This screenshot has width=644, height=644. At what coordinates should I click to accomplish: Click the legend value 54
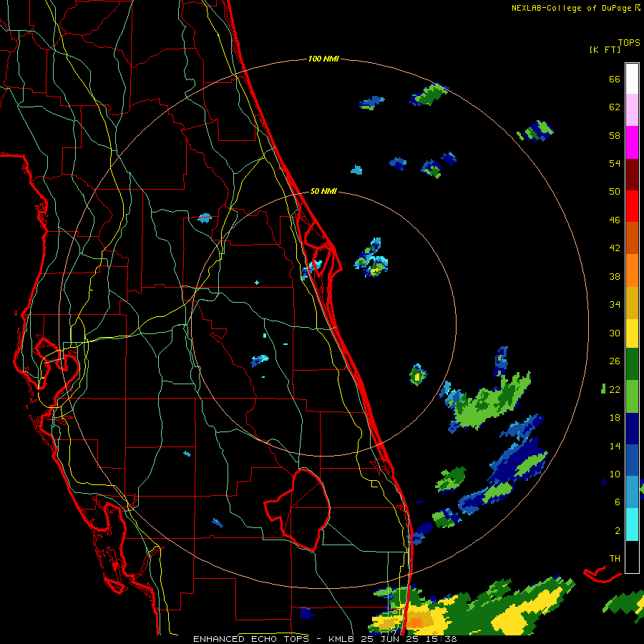pos(615,163)
